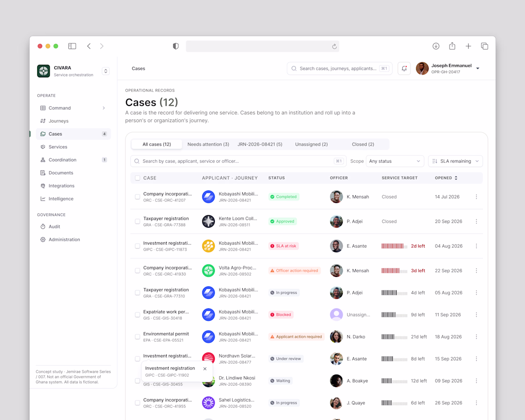Go back with browser back arrow
This screenshot has width=525, height=420.
pos(89,46)
